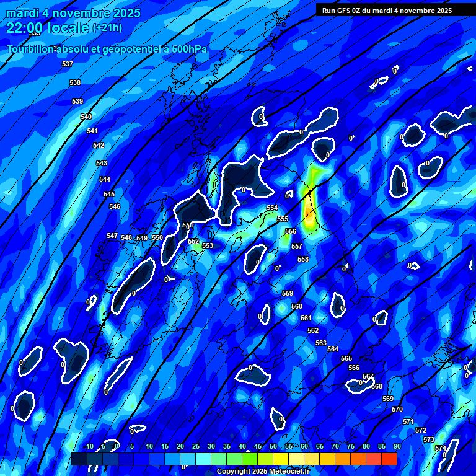Viewport: 476px width, 476px height.
Task: Click the cyan swatch under the 25 label
Action: click(x=203, y=459)
